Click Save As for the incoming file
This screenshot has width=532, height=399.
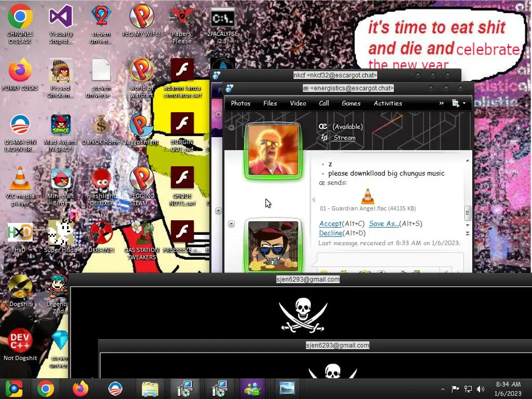384,223
